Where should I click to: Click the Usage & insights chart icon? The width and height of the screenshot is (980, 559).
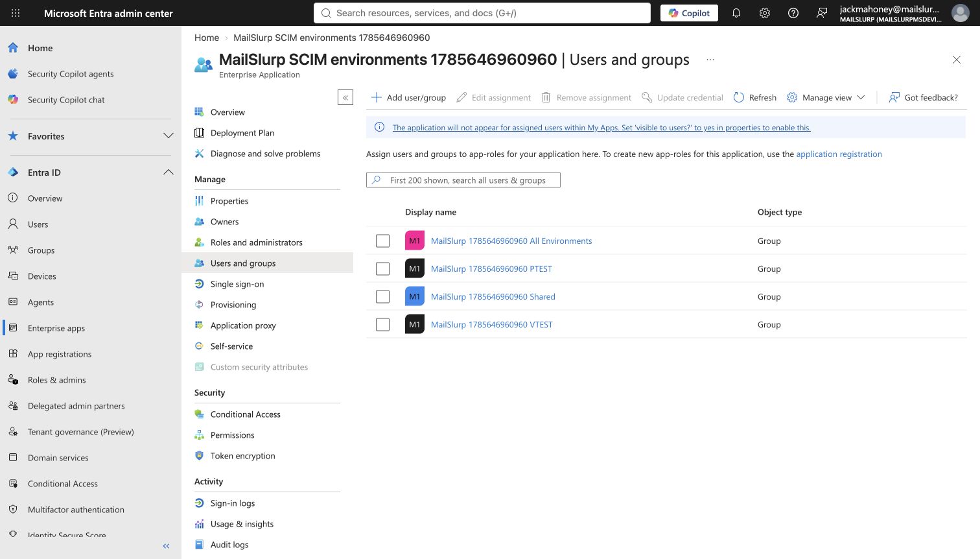pos(200,524)
